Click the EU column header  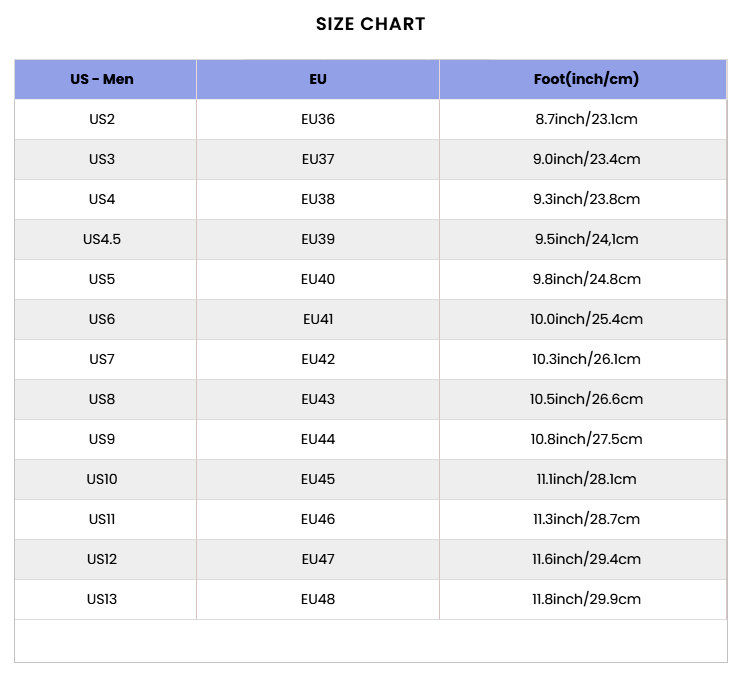click(x=318, y=79)
